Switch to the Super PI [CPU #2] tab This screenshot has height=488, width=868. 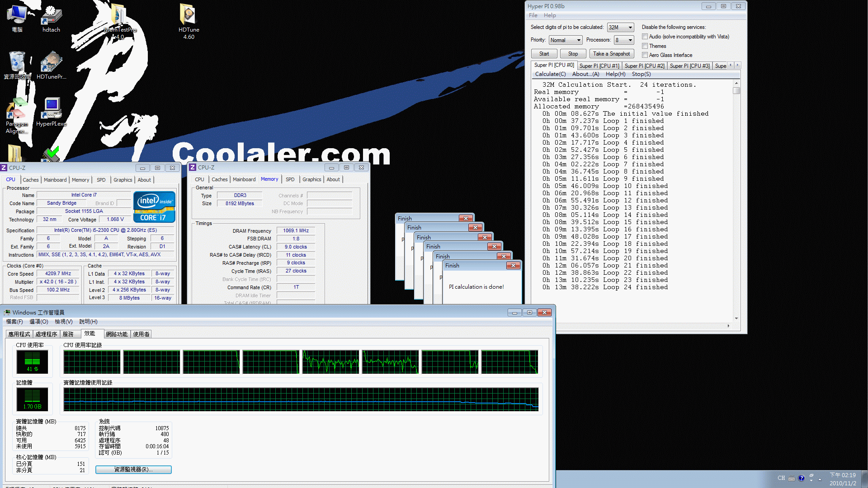[x=645, y=66]
